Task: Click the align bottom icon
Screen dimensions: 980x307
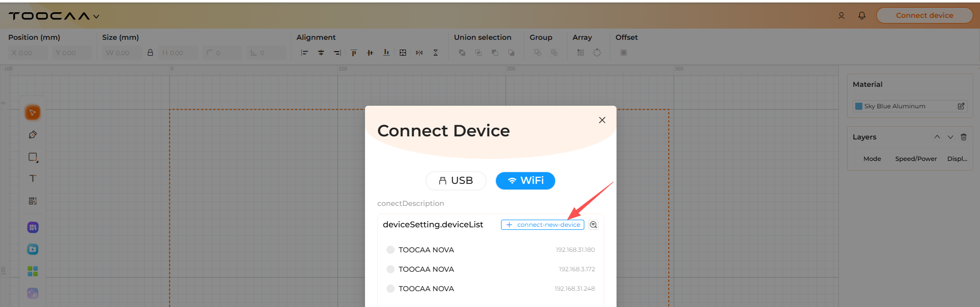Action: point(386,53)
